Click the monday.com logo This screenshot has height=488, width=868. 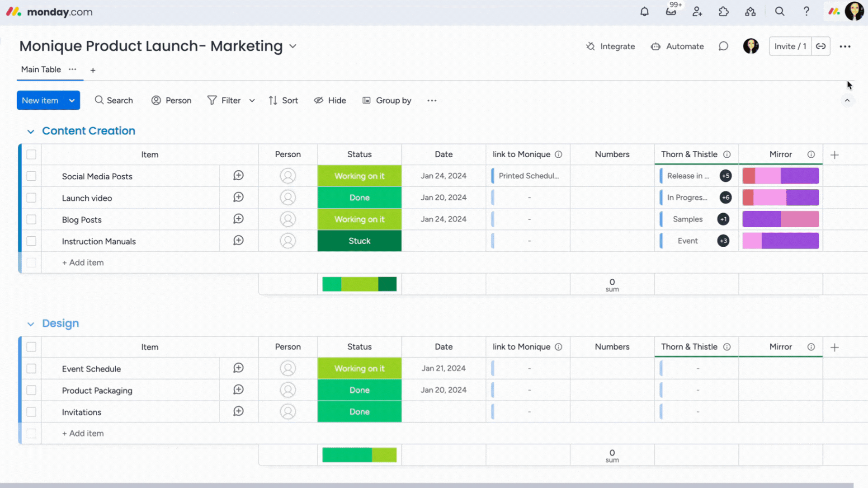pos(49,12)
